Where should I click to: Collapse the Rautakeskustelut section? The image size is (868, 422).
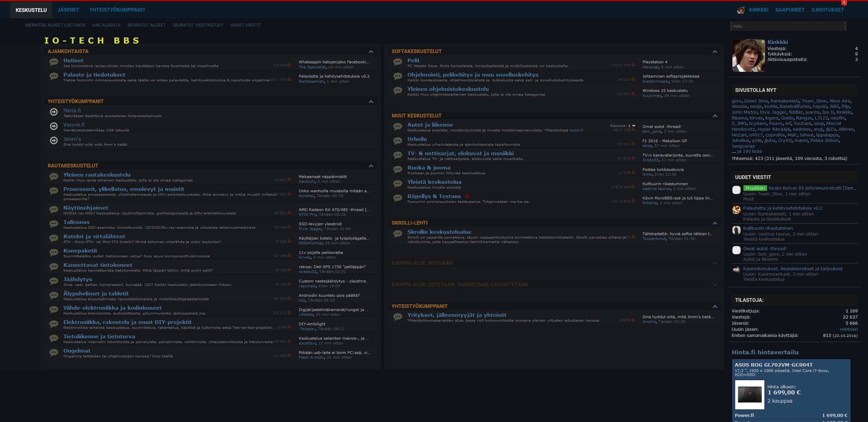(x=371, y=166)
